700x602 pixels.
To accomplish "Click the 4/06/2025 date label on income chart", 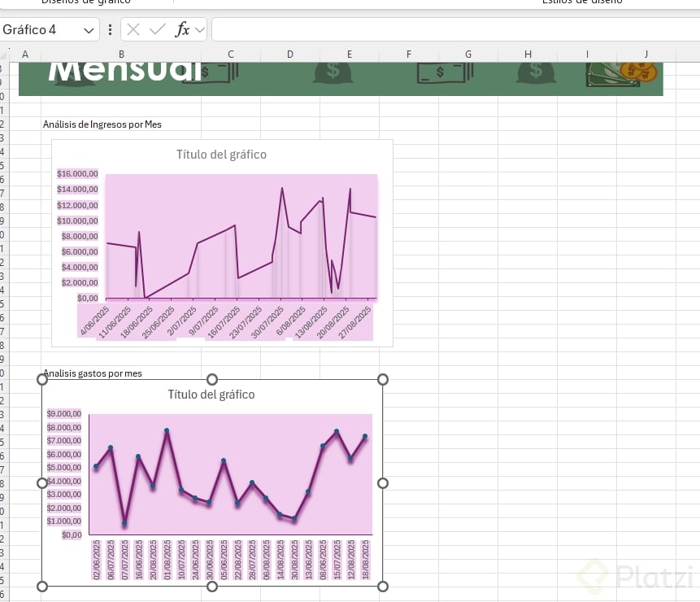I will pos(94,321).
